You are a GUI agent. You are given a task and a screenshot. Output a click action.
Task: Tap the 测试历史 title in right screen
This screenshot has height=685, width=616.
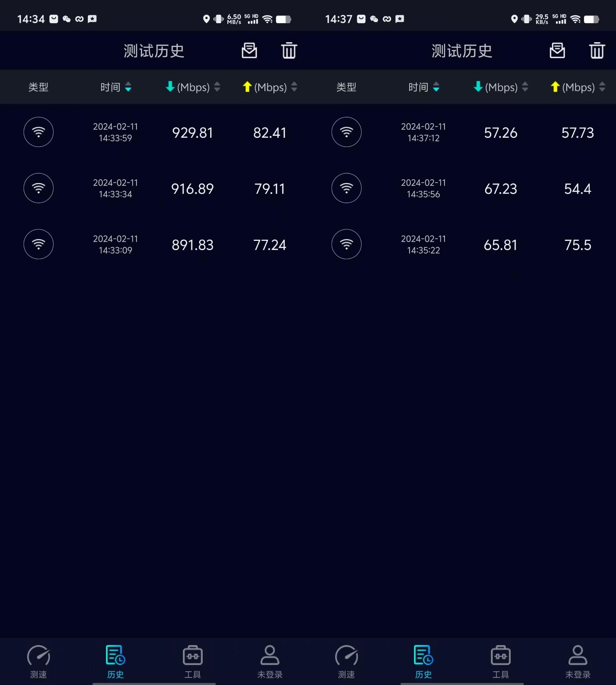point(462,51)
